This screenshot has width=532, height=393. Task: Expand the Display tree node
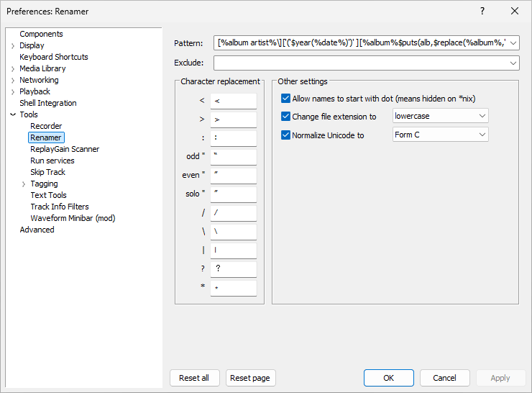(x=13, y=46)
